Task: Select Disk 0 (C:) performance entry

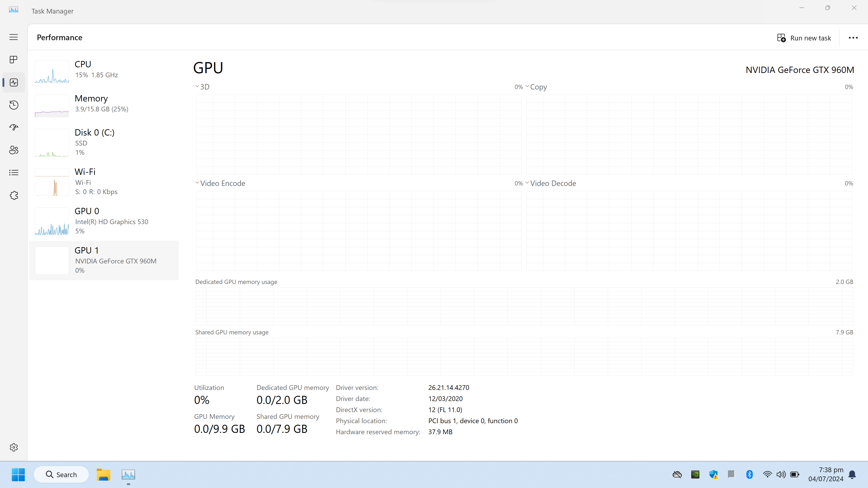Action: 104,142
